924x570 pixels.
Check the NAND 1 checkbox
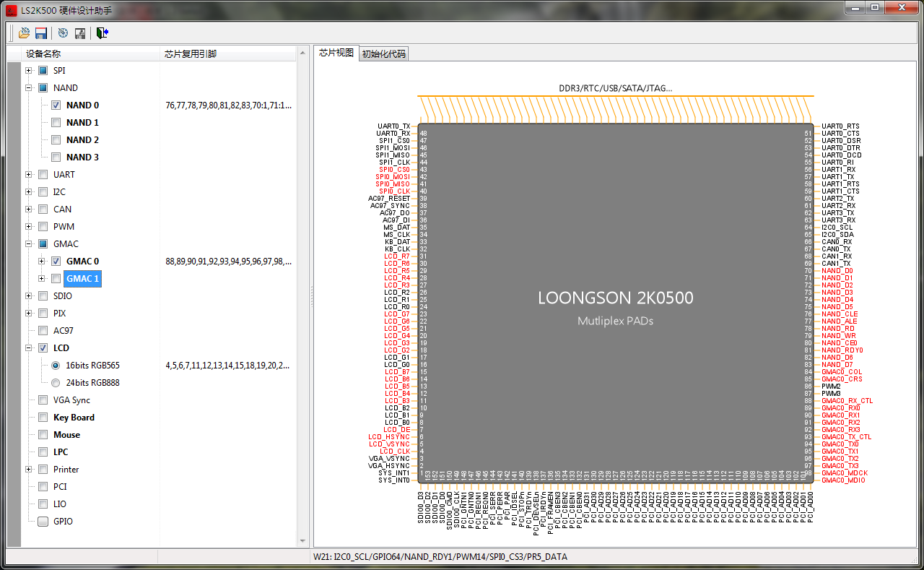point(56,123)
